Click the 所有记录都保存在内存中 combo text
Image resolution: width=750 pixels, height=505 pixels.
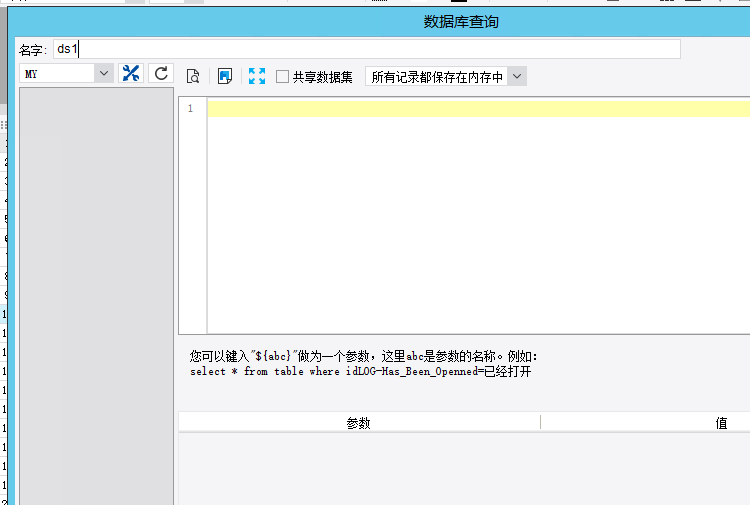(x=437, y=77)
